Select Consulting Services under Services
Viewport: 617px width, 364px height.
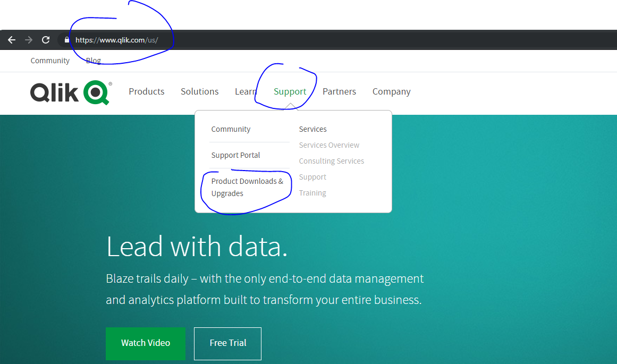pyautogui.click(x=331, y=160)
